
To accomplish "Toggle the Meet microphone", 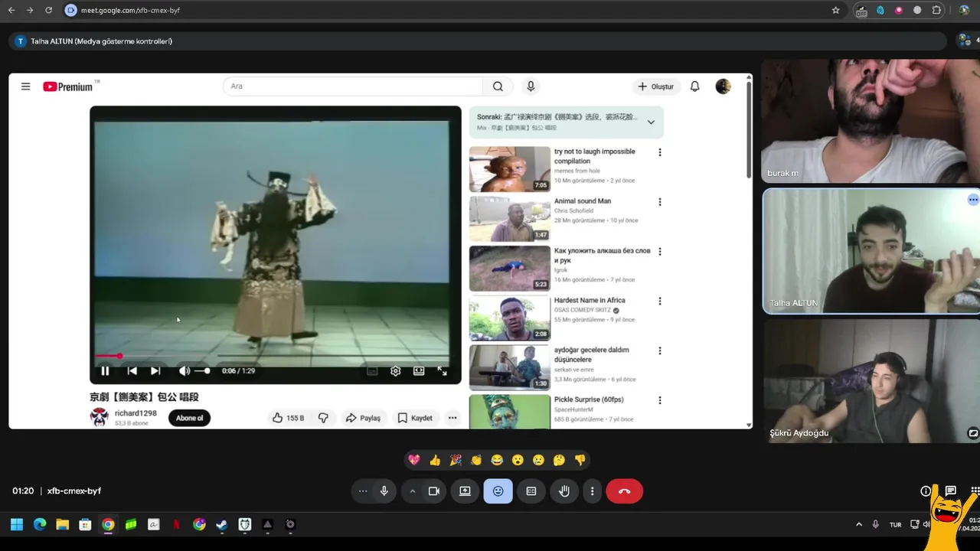I will (384, 491).
